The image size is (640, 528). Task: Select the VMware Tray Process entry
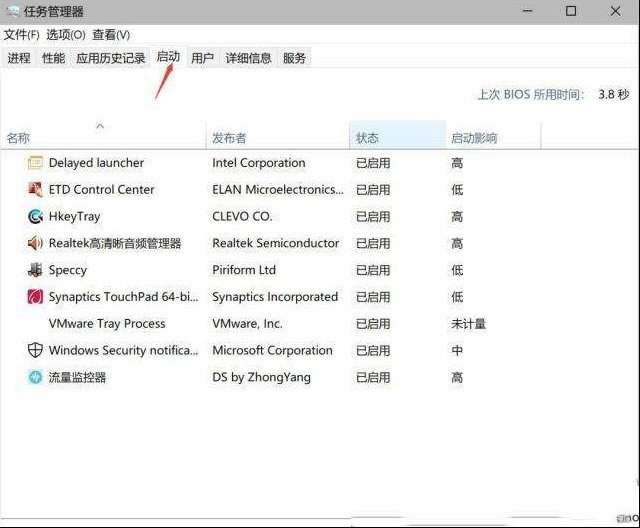click(x=107, y=324)
